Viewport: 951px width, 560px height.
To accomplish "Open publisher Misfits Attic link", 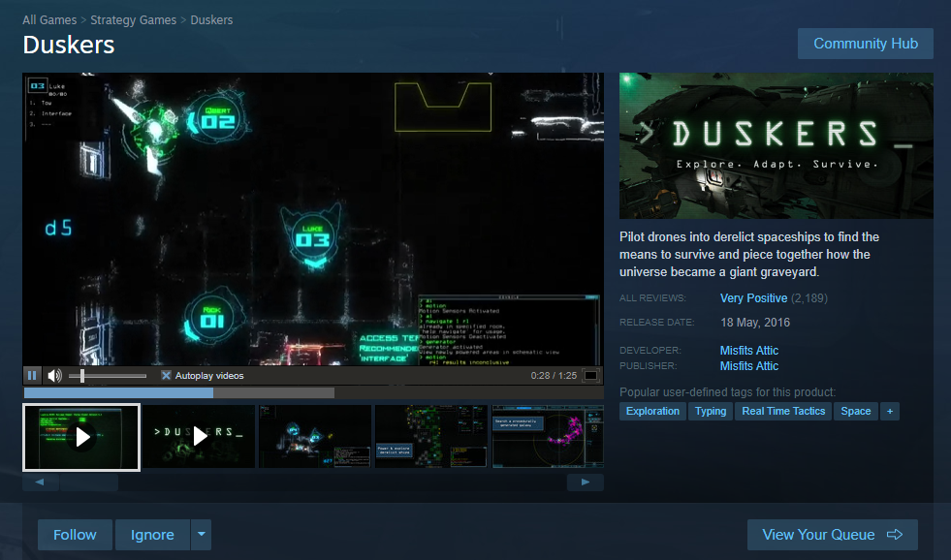I will (x=749, y=366).
